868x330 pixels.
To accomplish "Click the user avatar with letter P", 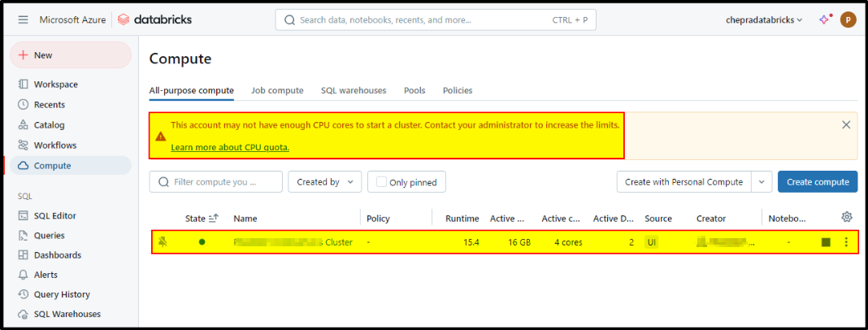I will (x=848, y=20).
